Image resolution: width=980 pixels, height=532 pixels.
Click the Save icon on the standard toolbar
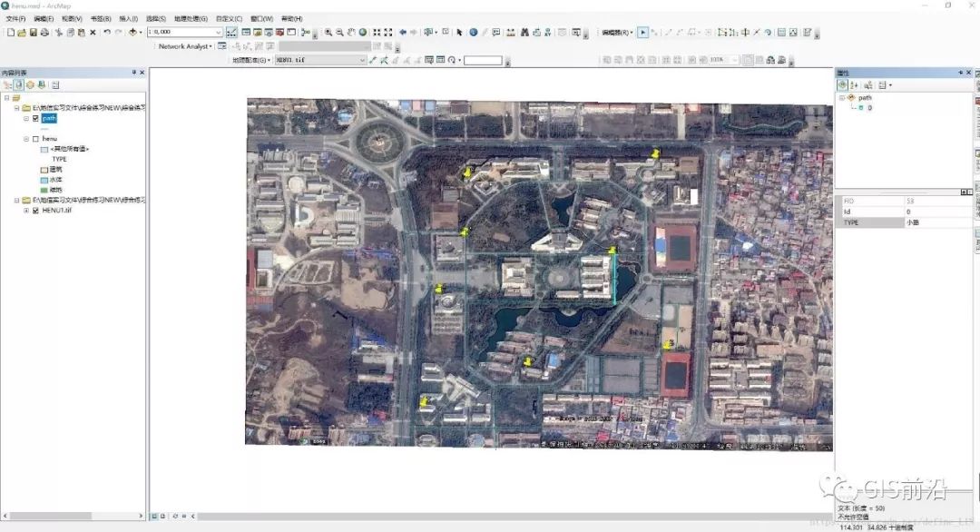34,34
